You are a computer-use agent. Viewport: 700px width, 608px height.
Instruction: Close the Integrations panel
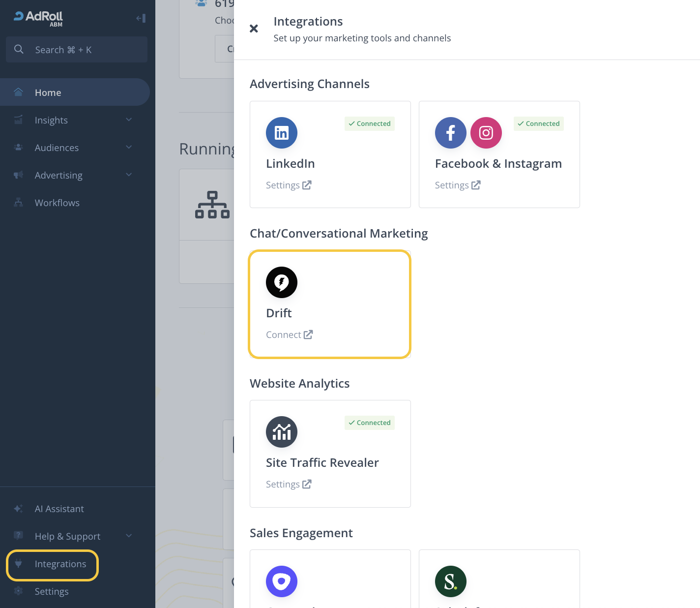click(254, 29)
